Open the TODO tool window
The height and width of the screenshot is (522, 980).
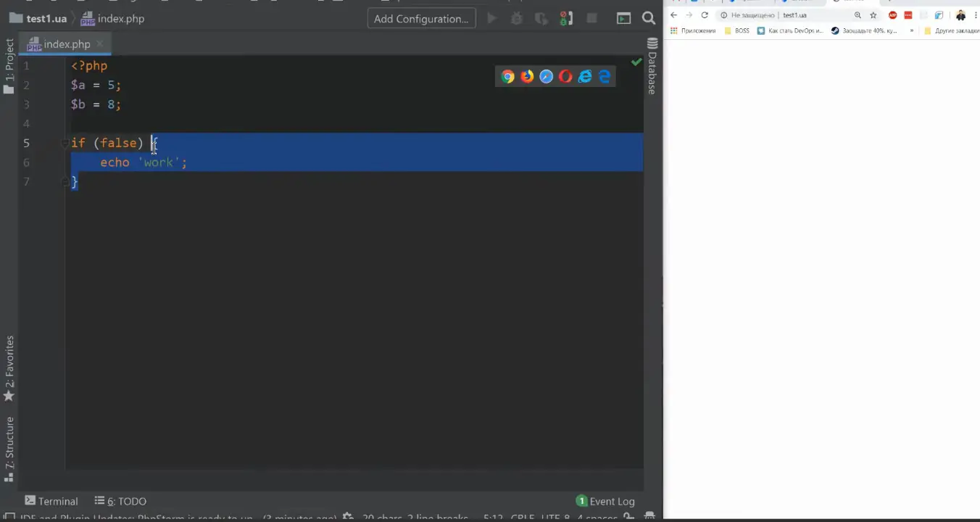[x=120, y=501]
